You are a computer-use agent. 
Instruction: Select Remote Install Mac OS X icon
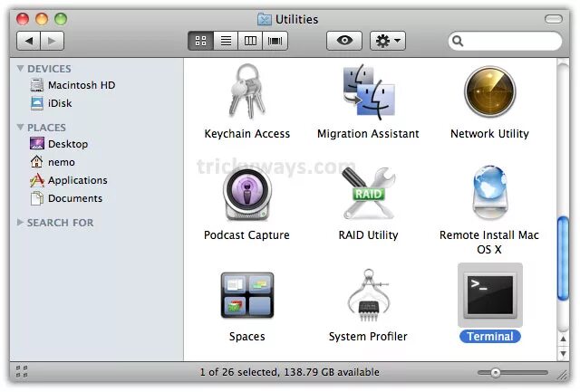pyautogui.click(x=489, y=193)
